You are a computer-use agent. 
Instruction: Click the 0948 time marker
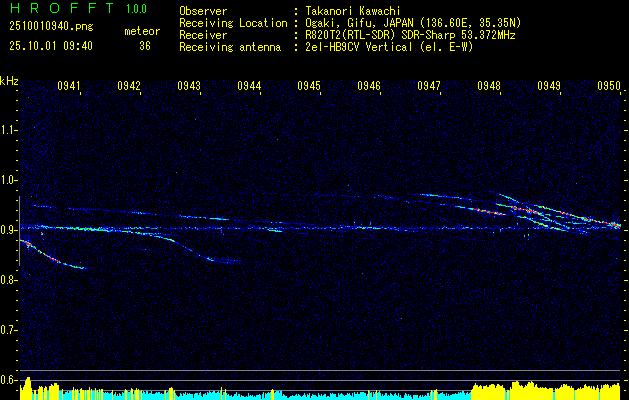(489, 85)
